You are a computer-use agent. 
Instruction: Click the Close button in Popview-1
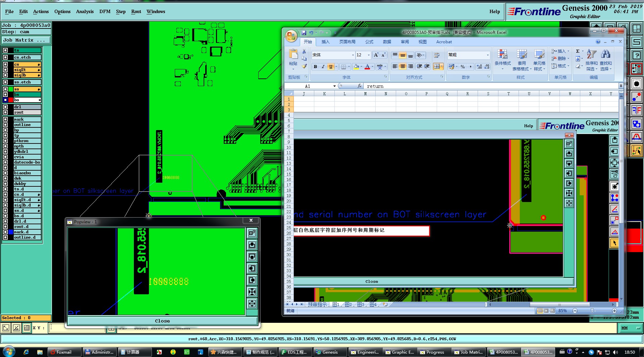pos(162,321)
